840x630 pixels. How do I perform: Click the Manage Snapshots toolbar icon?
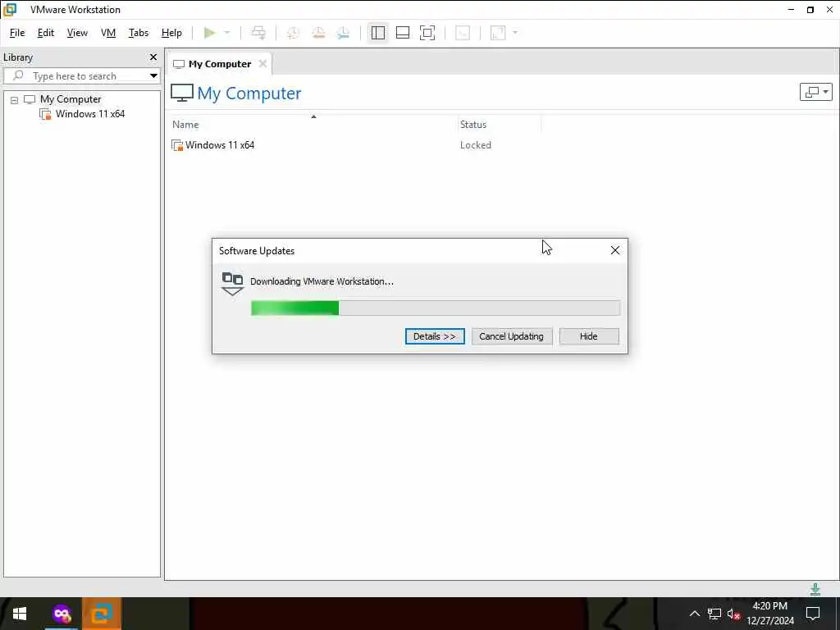point(344,33)
